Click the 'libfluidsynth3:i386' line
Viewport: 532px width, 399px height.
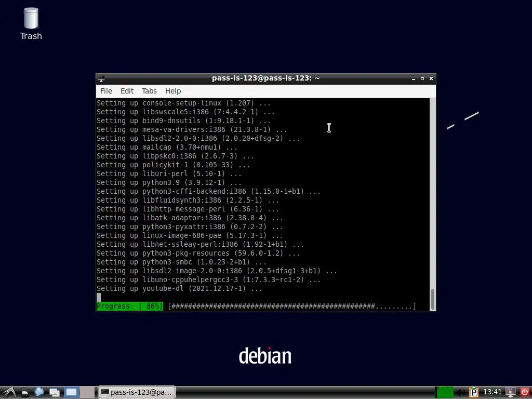click(x=188, y=200)
